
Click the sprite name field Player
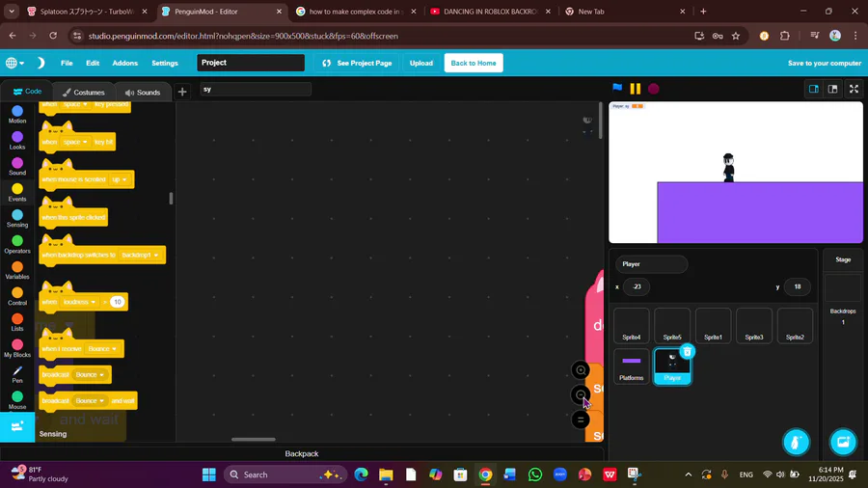point(652,264)
